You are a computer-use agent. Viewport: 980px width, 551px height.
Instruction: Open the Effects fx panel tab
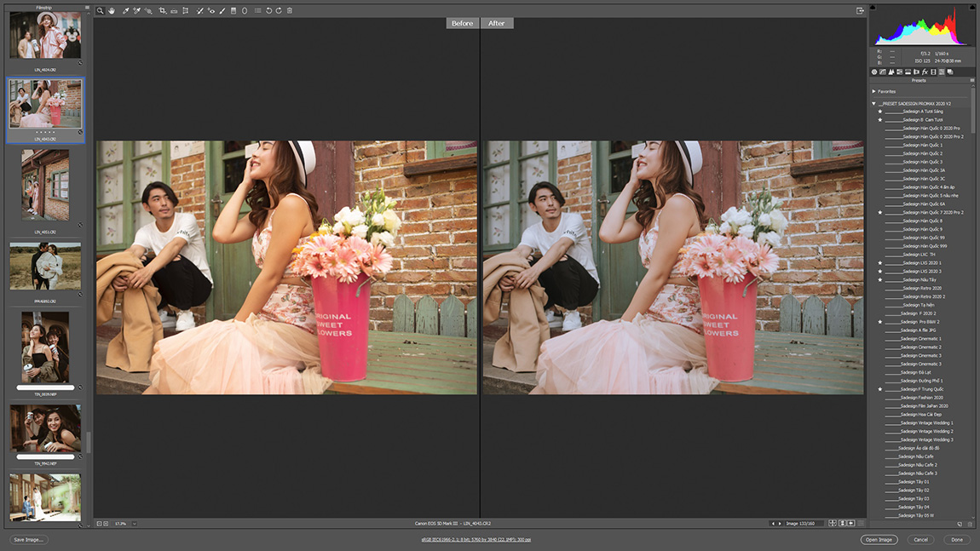[925, 72]
